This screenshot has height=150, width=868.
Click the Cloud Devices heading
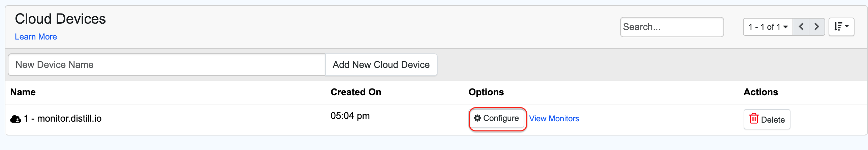pyautogui.click(x=60, y=19)
